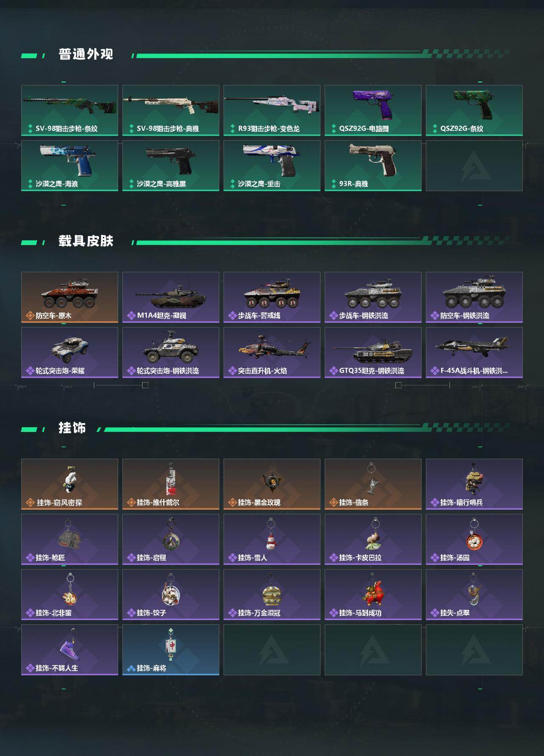This screenshot has height=756, width=544.
Task: Choose the M1A4坦克-凝视 tank icon
Action: [171, 294]
